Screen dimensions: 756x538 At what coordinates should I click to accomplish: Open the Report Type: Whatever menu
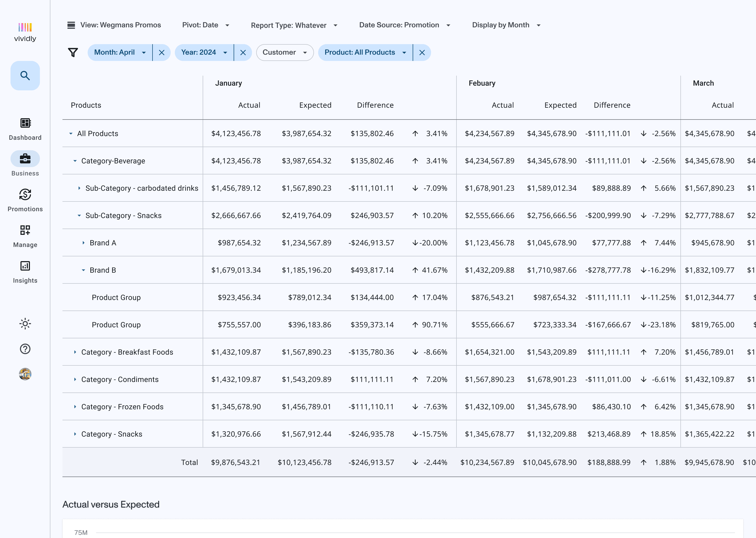tap(294, 25)
